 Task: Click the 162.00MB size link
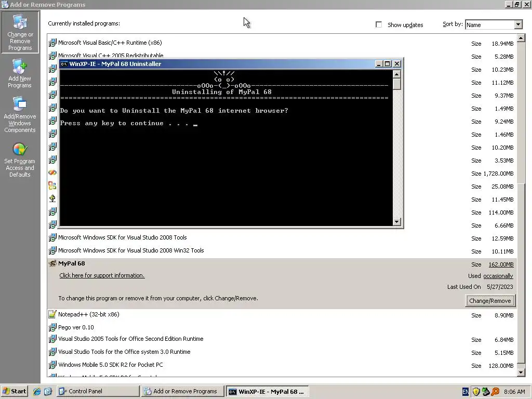501,264
